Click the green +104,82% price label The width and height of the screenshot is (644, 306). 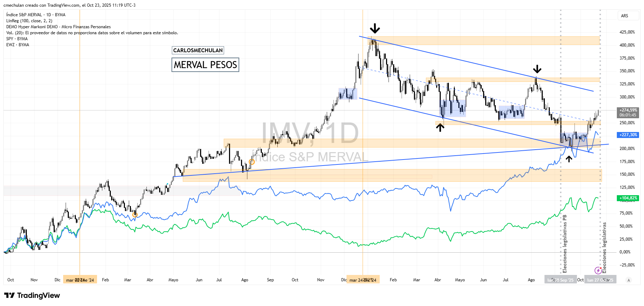(628, 198)
